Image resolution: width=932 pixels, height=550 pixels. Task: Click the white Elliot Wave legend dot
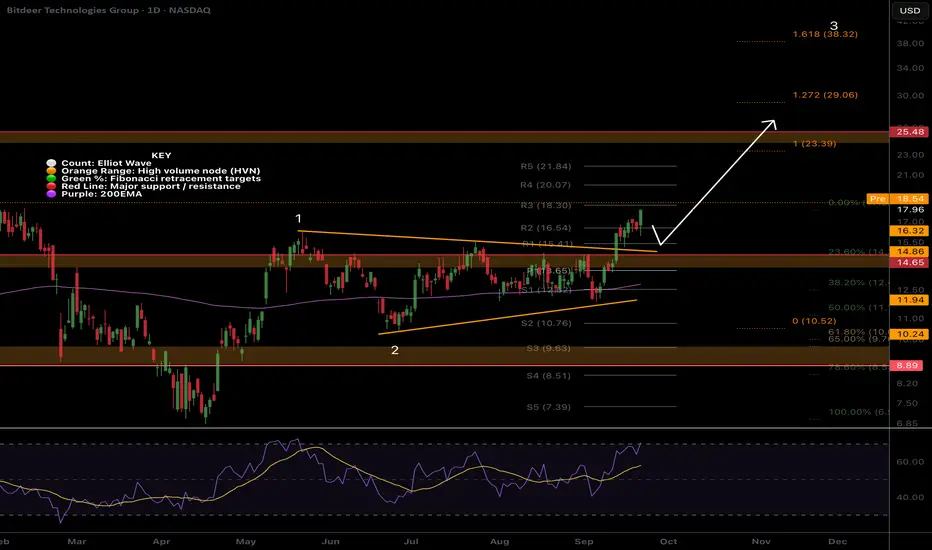tap(51, 165)
